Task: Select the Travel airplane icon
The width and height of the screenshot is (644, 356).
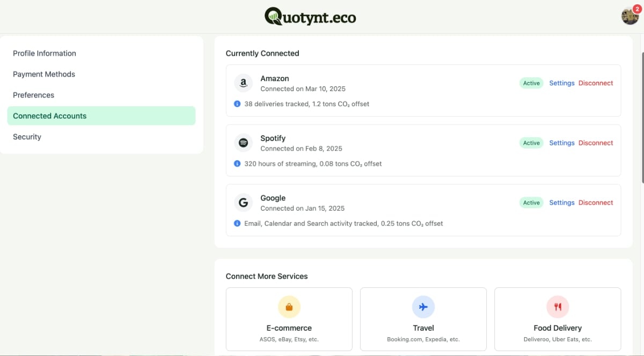Action: click(x=423, y=307)
